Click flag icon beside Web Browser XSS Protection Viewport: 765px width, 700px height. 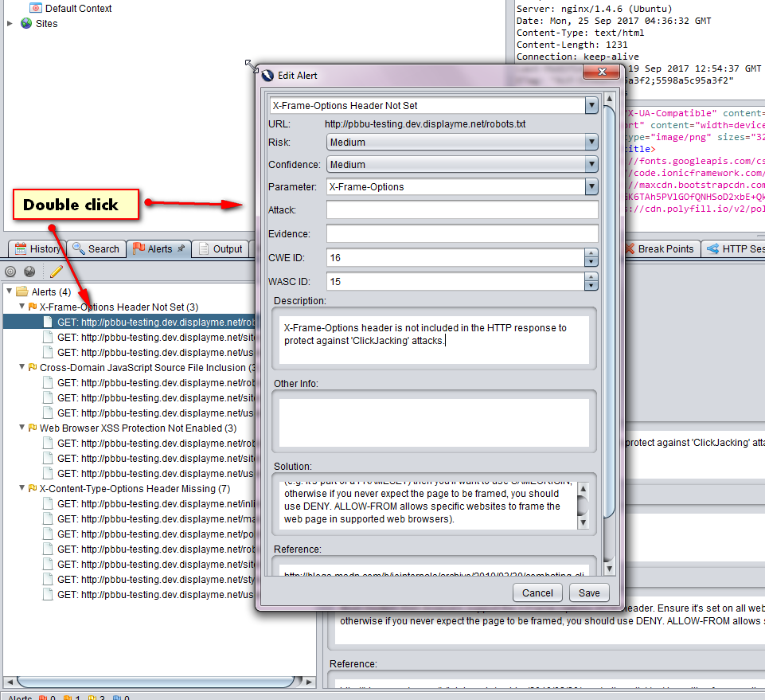[x=33, y=428]
